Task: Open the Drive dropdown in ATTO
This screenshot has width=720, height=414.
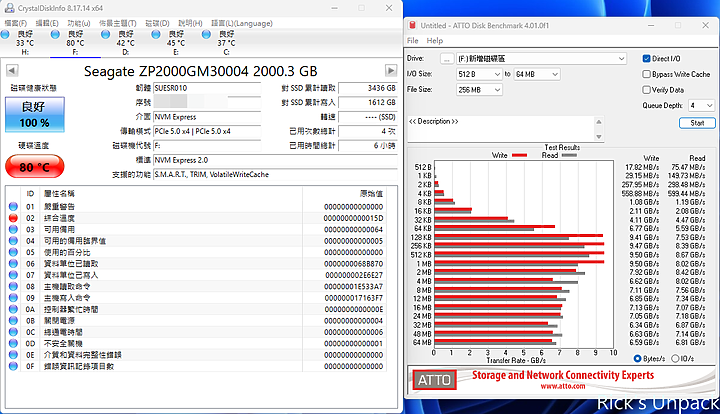Action: point(541,59)
